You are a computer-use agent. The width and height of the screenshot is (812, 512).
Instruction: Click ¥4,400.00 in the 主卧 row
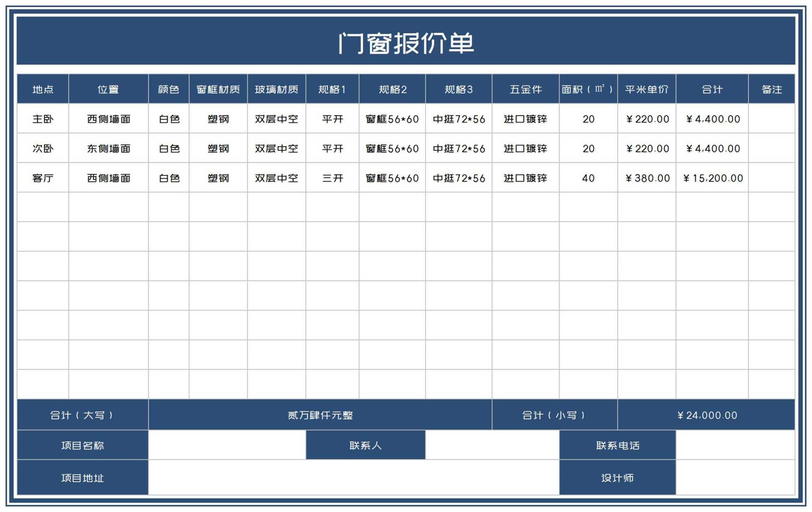click(712, 119)
